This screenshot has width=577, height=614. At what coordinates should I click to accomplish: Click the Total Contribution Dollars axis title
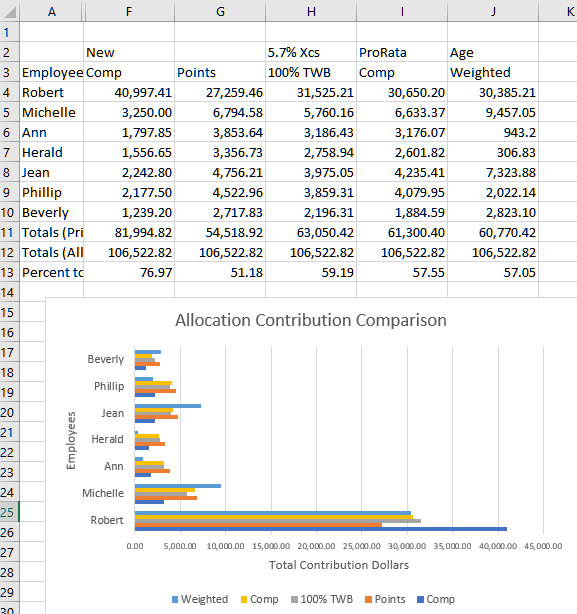(x=339, y=565)
